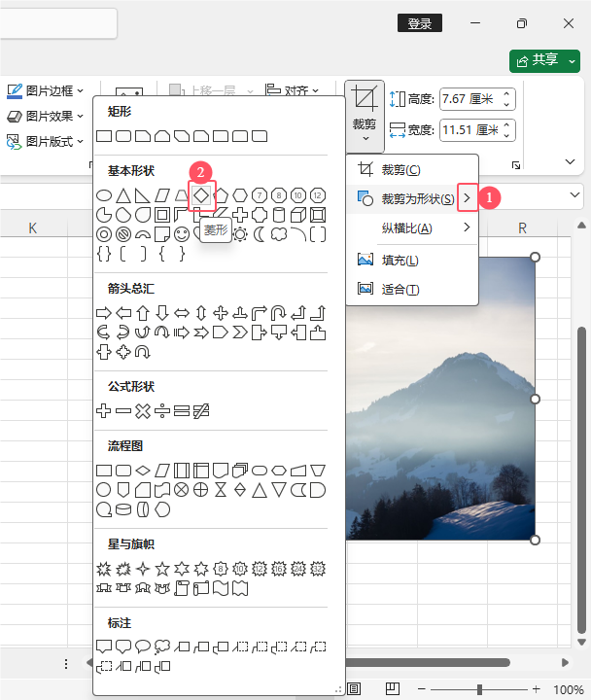Choose the rounded rectangle shape
This screenshot has width=591, height=700.
[123, 136]
